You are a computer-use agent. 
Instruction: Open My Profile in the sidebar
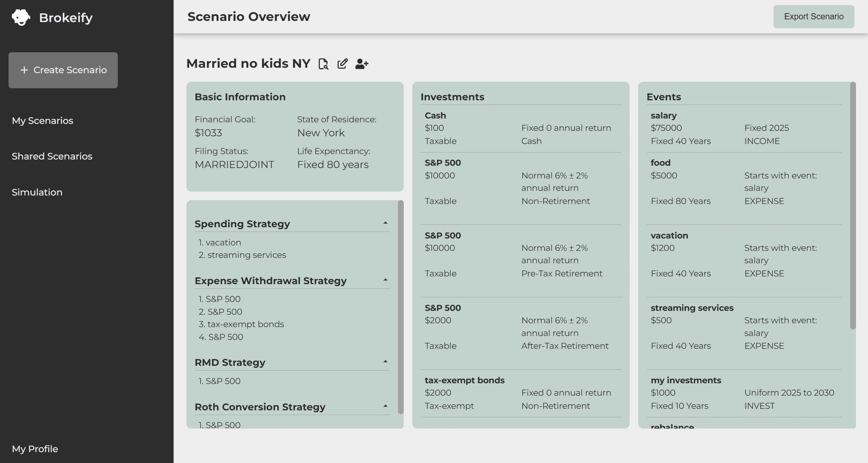[x=34, y=449]
